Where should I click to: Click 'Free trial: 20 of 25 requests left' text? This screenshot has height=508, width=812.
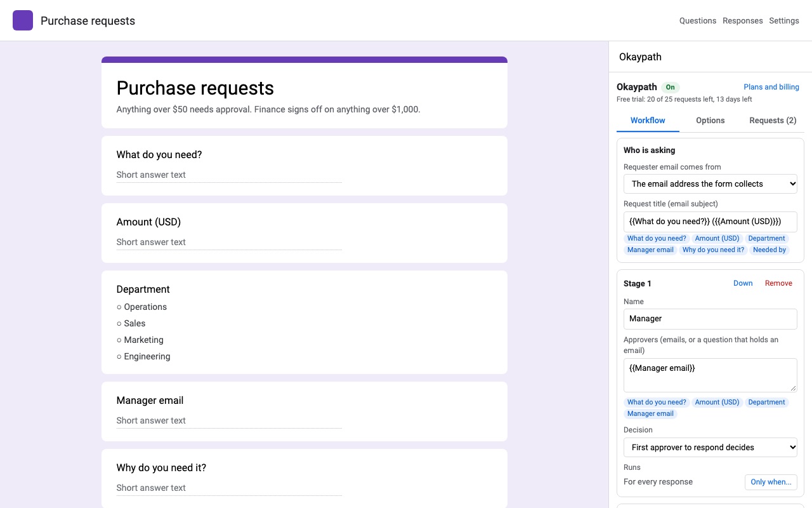(x=684, y=100)
